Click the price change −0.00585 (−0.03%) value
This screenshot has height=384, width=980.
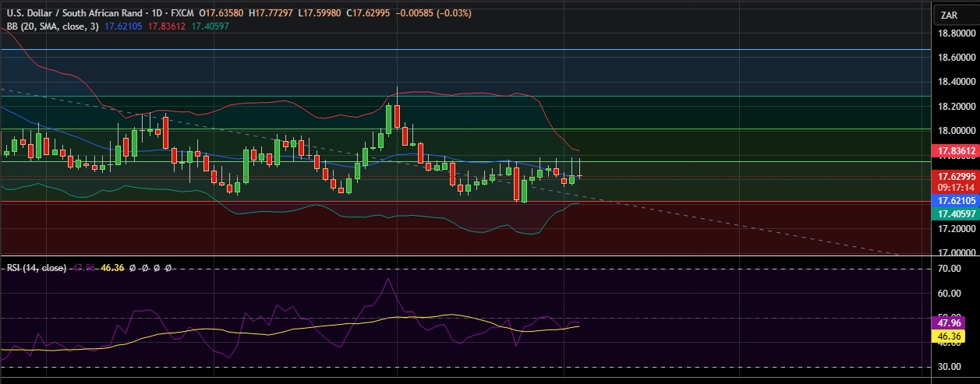pos(435,13)
